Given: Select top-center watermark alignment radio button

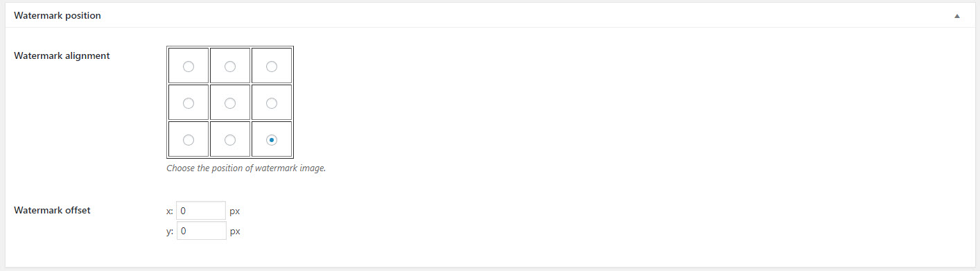Looking at the screenshot, I should click(230, 67).
